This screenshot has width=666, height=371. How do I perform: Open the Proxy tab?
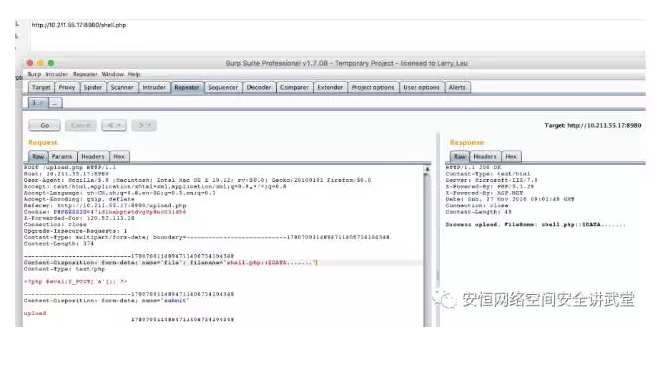(x=67, y=87)
